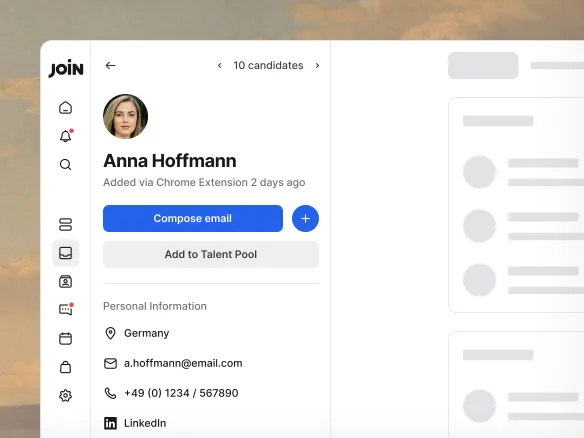Click phone number +49 (0) 1234 / 567890
Screen dimensions: 584x438
click(181, 393)
